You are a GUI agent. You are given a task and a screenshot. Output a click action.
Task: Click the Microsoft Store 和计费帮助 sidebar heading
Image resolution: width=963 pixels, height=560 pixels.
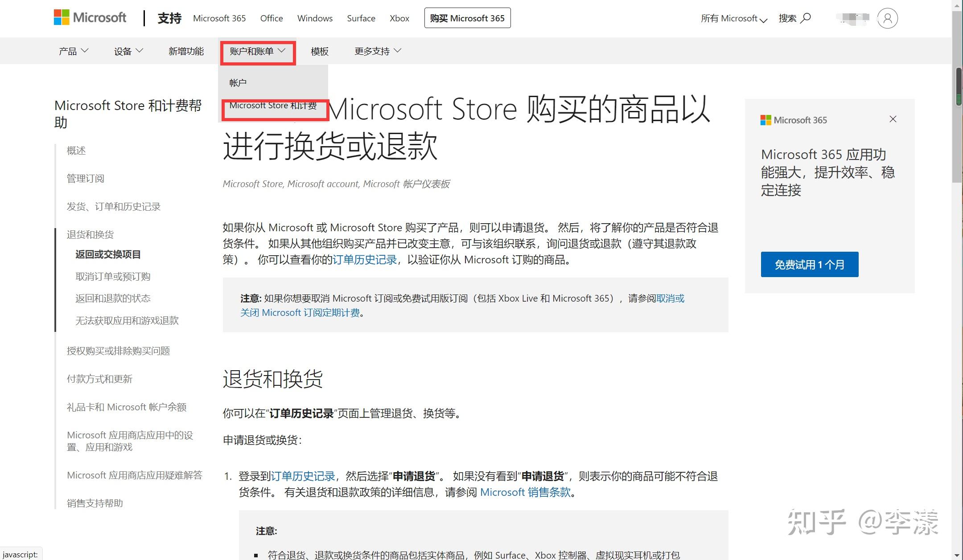point(128,114)
